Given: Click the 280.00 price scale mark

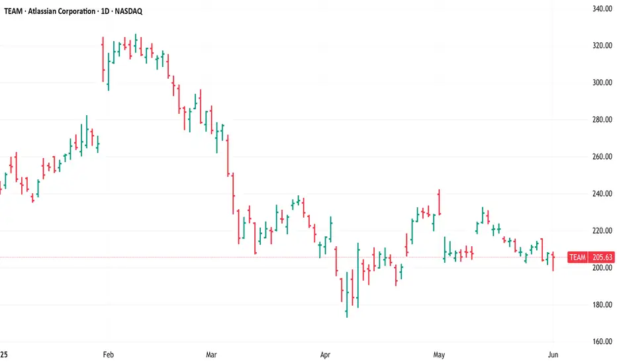Looking at the screenshot, I should pyautogui.click(x=602, y=120).
